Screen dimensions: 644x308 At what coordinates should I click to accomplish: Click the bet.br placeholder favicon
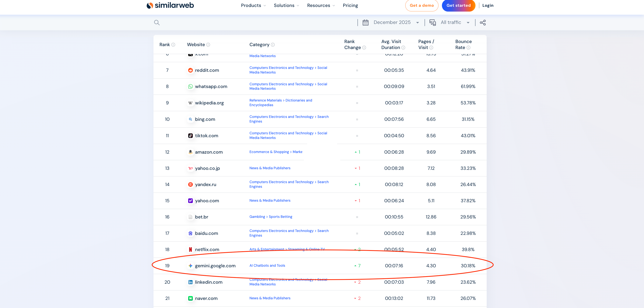point(191,217)
